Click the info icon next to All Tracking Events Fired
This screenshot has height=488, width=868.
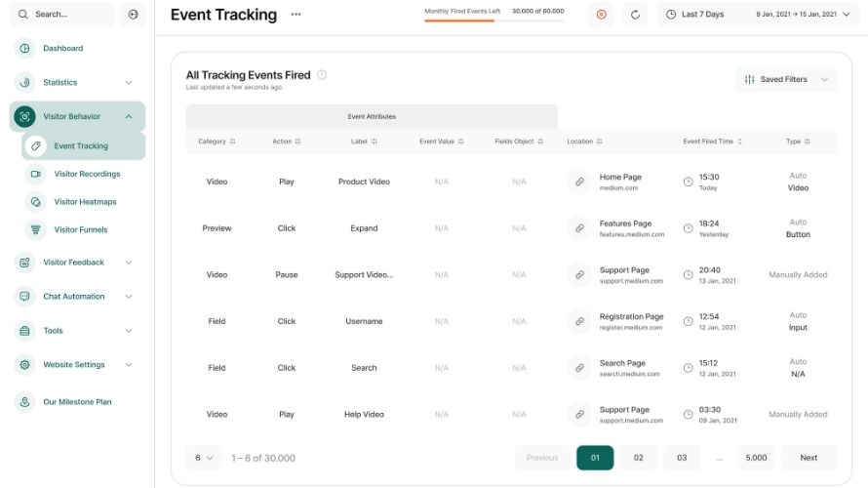[x=322, y=75]
